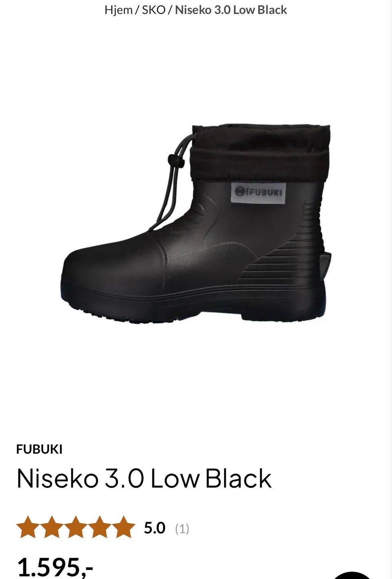Screen dimensions: 392x579
Task: Open the FUBUKI brand link above title
Action: click(39, 449)
